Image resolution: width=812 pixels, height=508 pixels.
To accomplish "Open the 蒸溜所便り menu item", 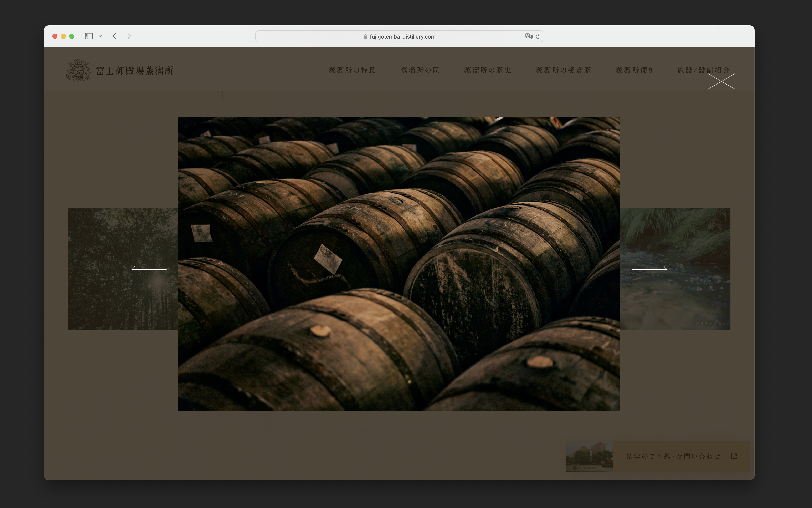I will pos(634,70).
